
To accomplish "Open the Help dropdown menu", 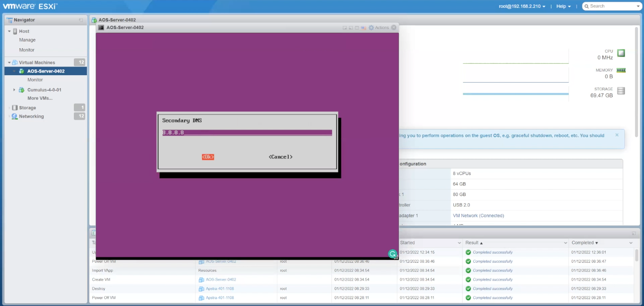I will pyautogui.click(x=564, y=6).
